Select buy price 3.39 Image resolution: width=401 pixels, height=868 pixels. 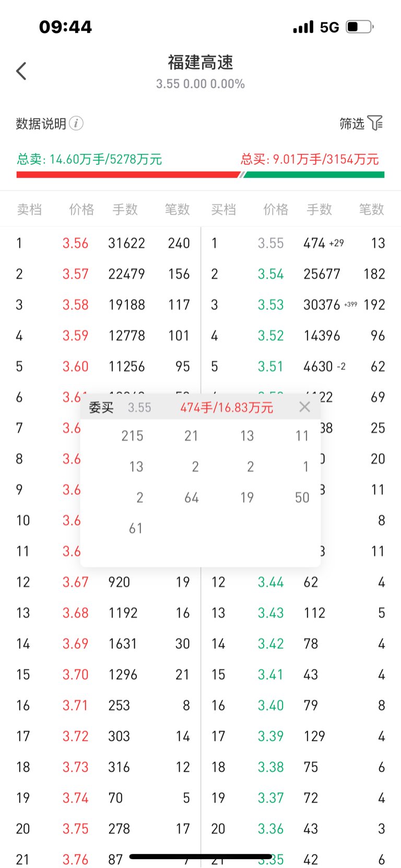[271, 736]
